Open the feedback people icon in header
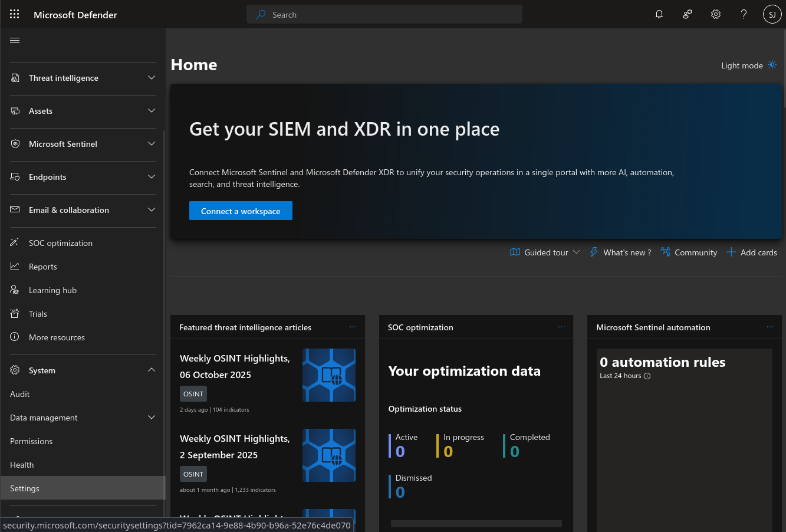The height and width of the screenshot is (532, 786). (x=687, y=14)
